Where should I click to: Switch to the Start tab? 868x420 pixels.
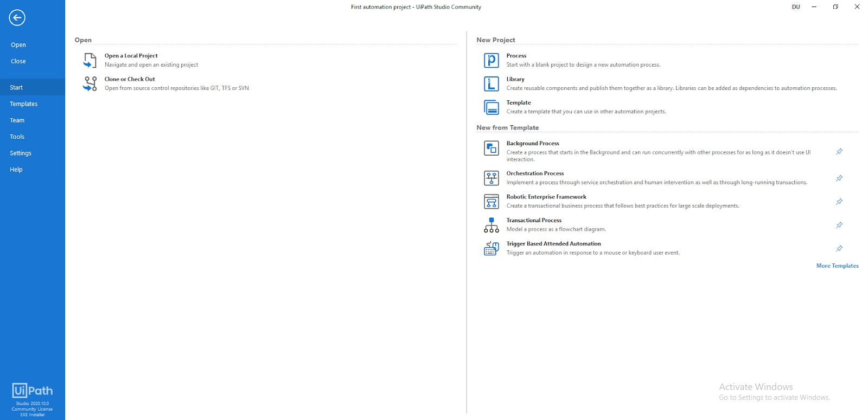click(x=33, y=87)
